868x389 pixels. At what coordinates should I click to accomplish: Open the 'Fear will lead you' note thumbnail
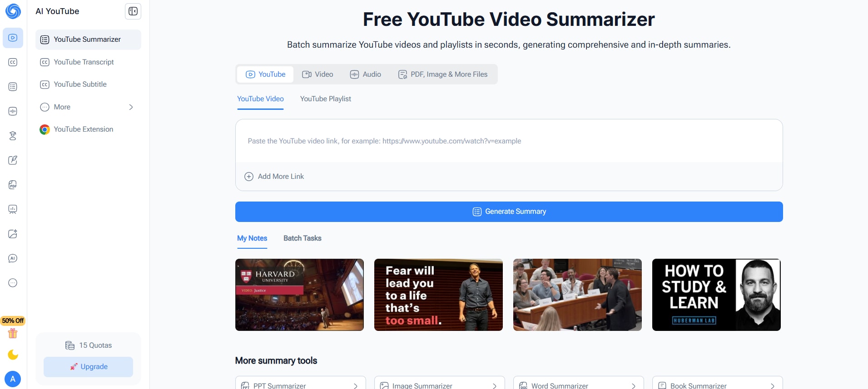tap(438, 295)
